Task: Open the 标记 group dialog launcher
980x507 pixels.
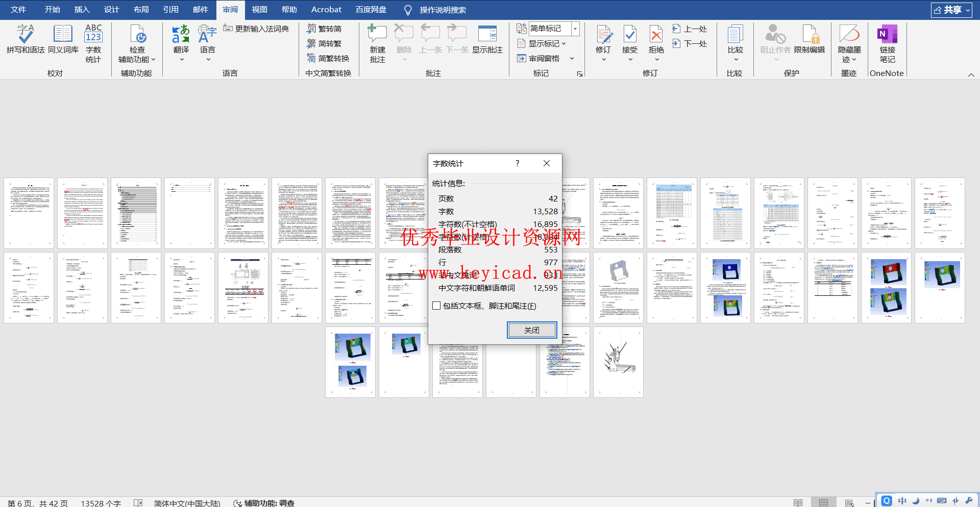Action: coord(580,74)
